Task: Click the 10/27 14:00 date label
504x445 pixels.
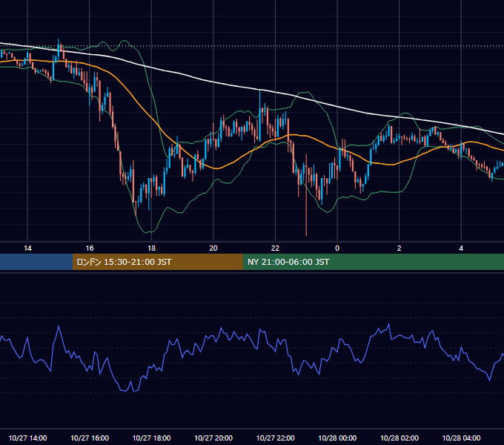Action: click(27, 438)
